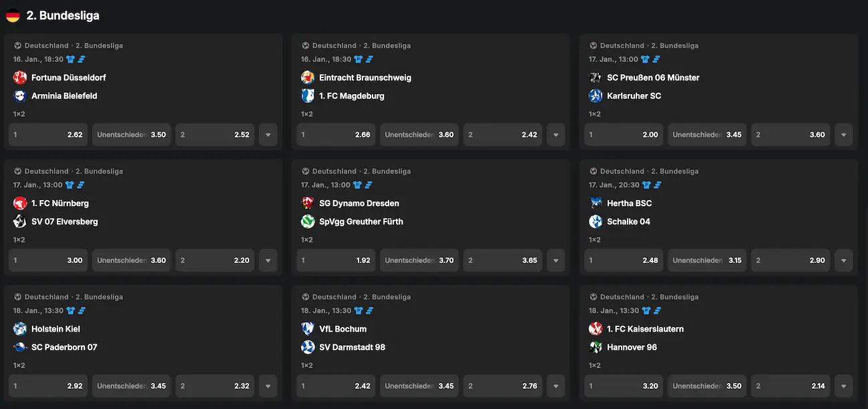Click the blue stats icon on Hertha BSC match

point(657,185)
